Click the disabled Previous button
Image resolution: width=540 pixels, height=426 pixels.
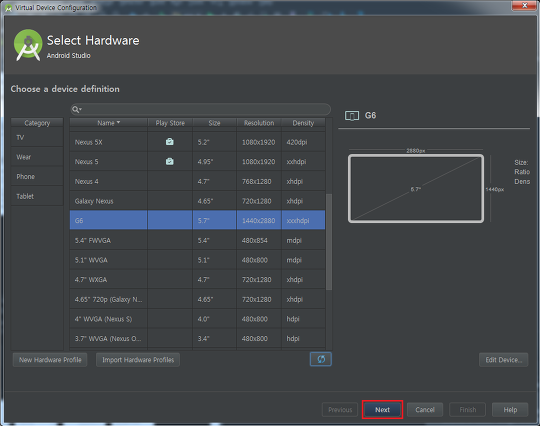tap(340, 410)
